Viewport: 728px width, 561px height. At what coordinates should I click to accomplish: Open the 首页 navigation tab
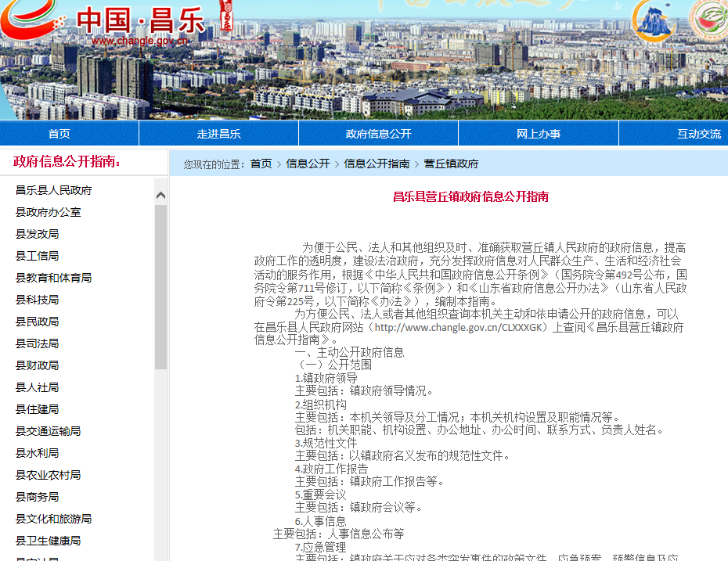pyautogui.click(x=59, y=134)
